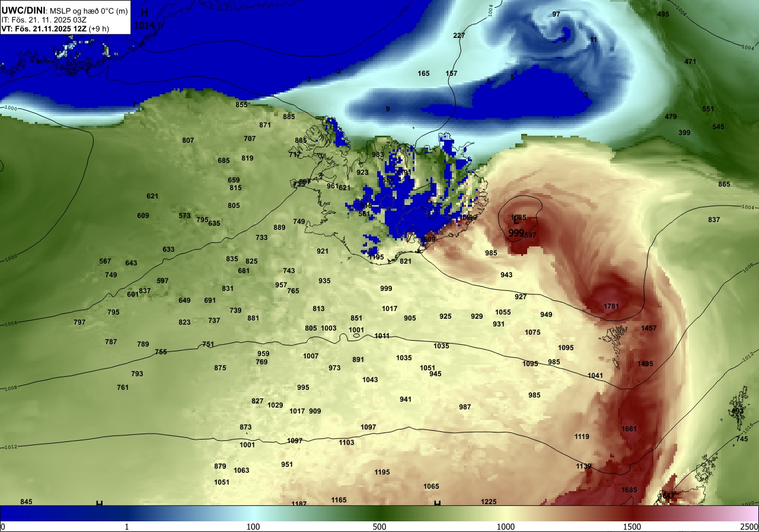Click the 1457 height value
The height and width of the screenshot is (532, 759).
[x=649, y=328]
